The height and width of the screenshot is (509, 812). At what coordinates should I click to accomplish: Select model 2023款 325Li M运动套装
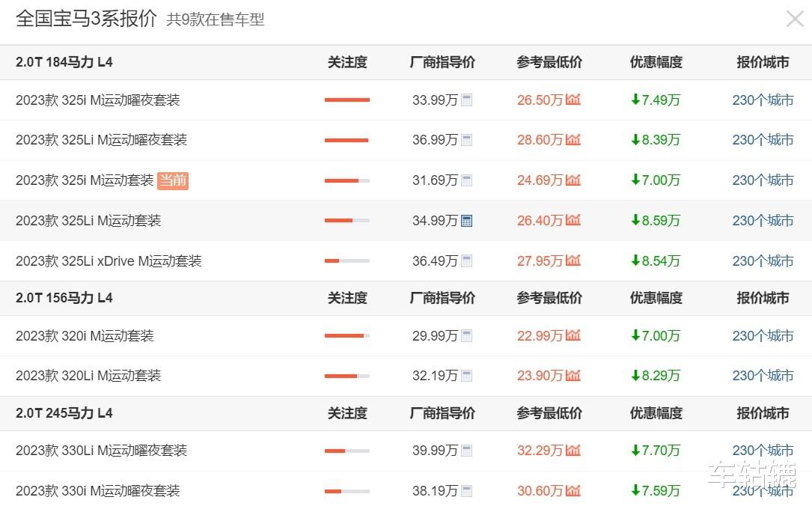[88, 221]
